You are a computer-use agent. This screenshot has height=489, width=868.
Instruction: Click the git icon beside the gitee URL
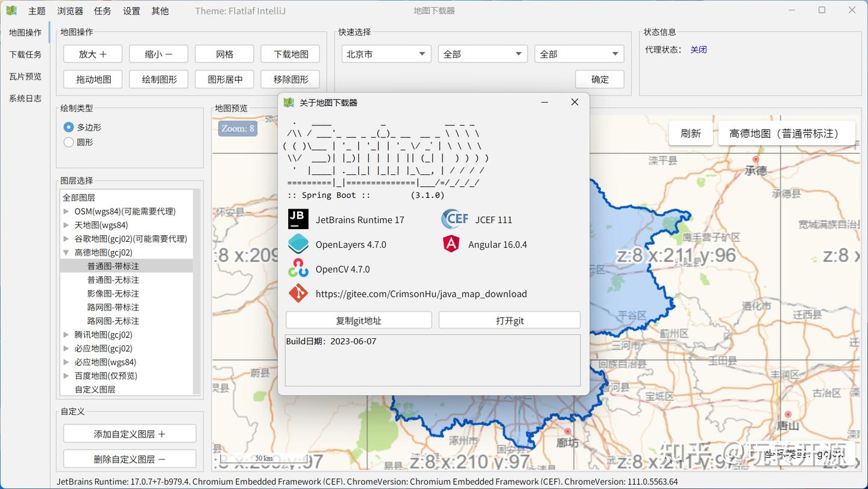tap(298, 294)
